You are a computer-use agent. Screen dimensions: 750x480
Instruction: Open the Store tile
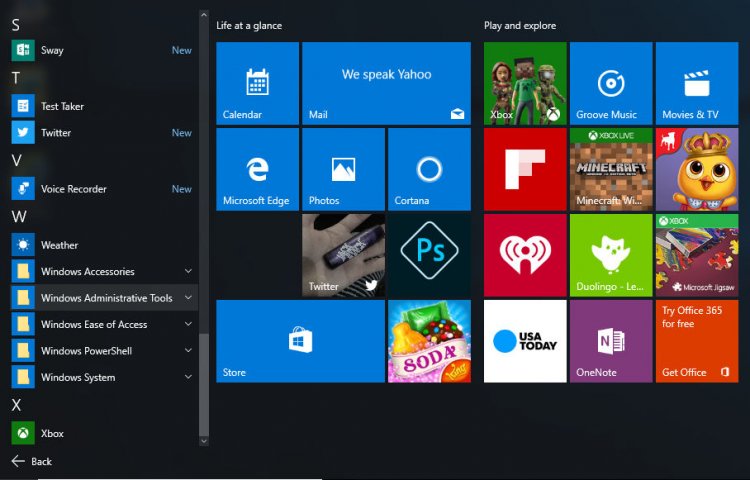click(300, 341)
